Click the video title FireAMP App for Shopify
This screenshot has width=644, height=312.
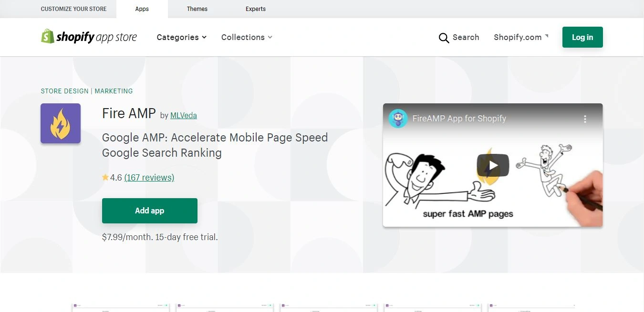click(459, 119)
